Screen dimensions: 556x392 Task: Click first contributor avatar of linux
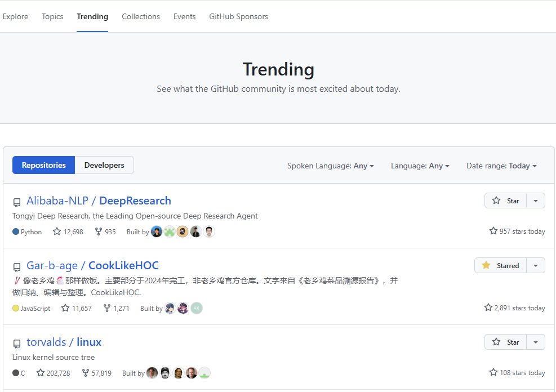[x=152, y=373]
